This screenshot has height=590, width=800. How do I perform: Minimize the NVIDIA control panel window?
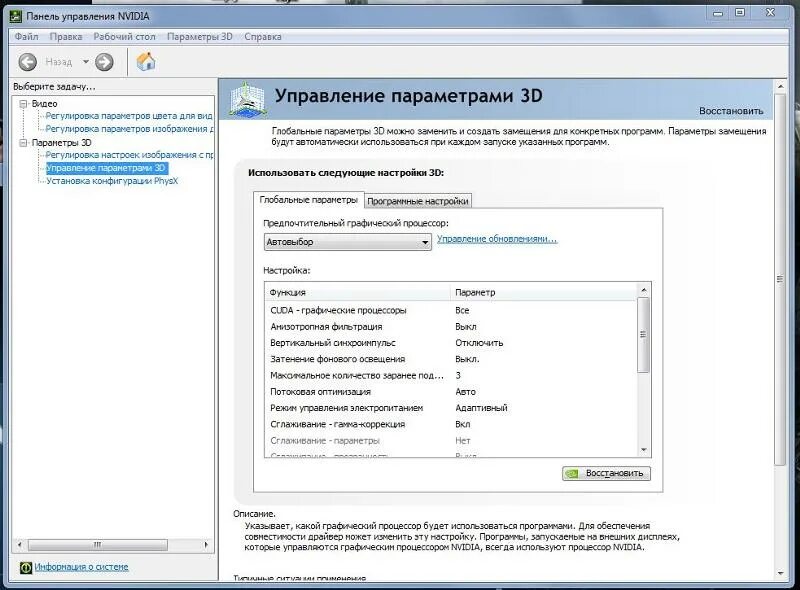point(718,14)
